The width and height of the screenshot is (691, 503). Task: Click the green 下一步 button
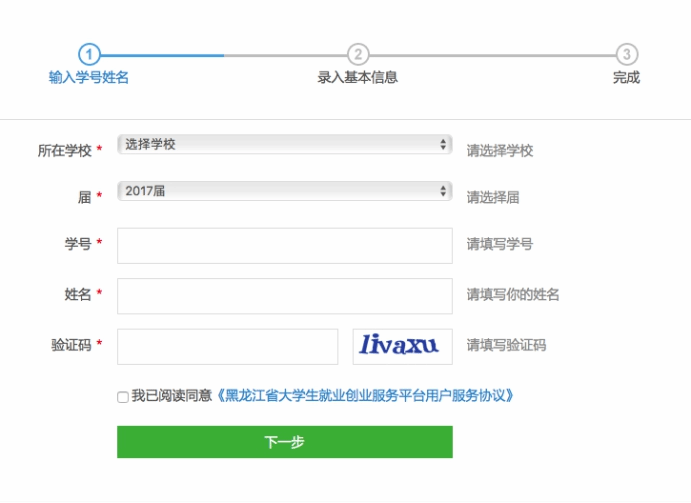coord(285,442)
